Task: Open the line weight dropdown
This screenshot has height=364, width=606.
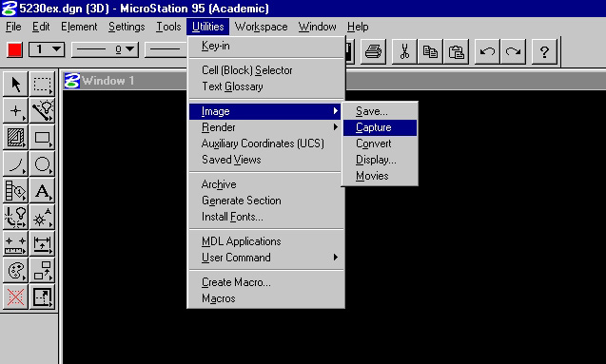Action: pyautogui.click(x=166, y=49)
